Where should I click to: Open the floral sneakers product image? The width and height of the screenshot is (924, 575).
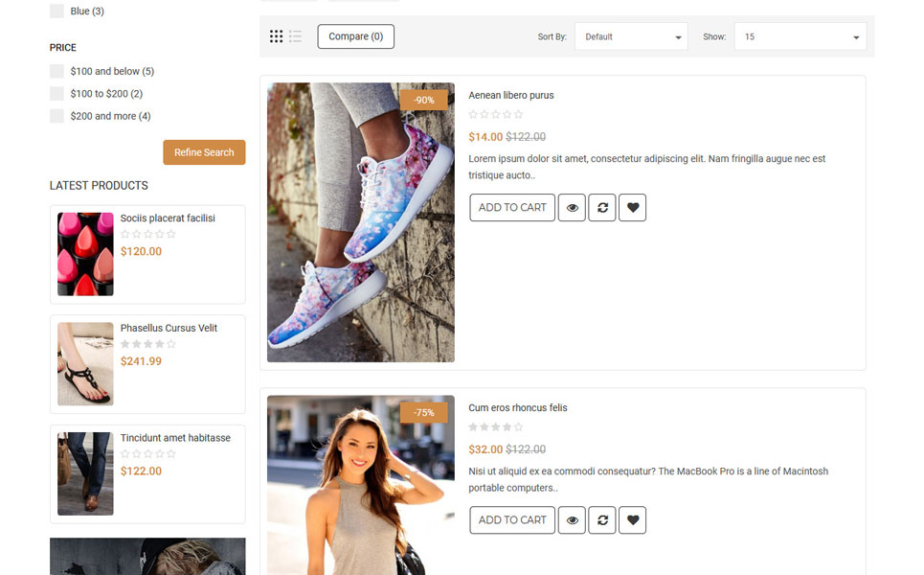click(x=361, y=222)
